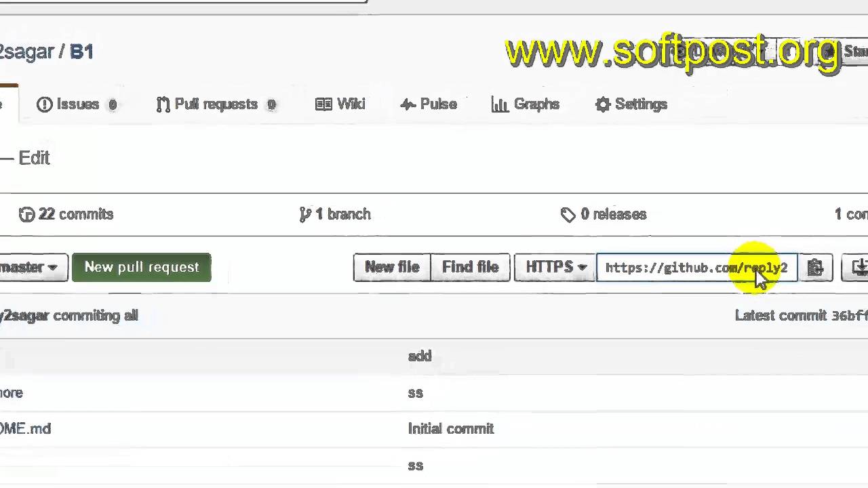Copy clone URL with clipboard icon

click(x=816, y=268)
